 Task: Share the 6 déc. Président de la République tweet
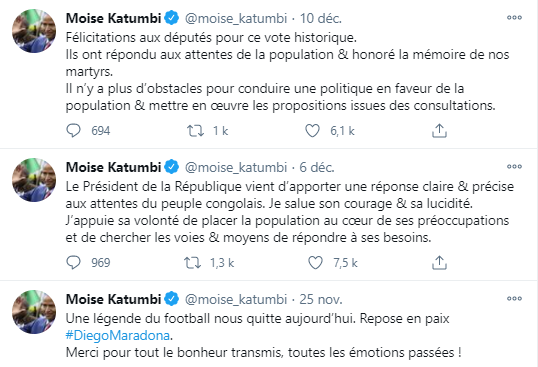439,263
